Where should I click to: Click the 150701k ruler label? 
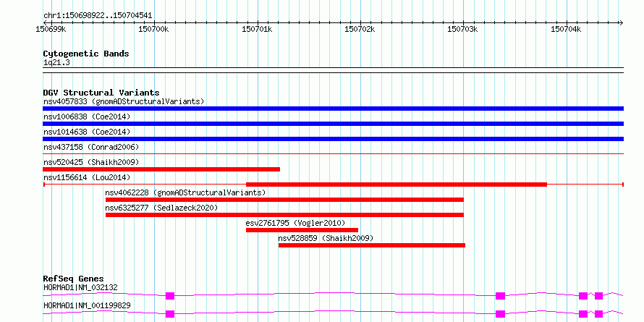pyautogui.click(x=257, y=30)
